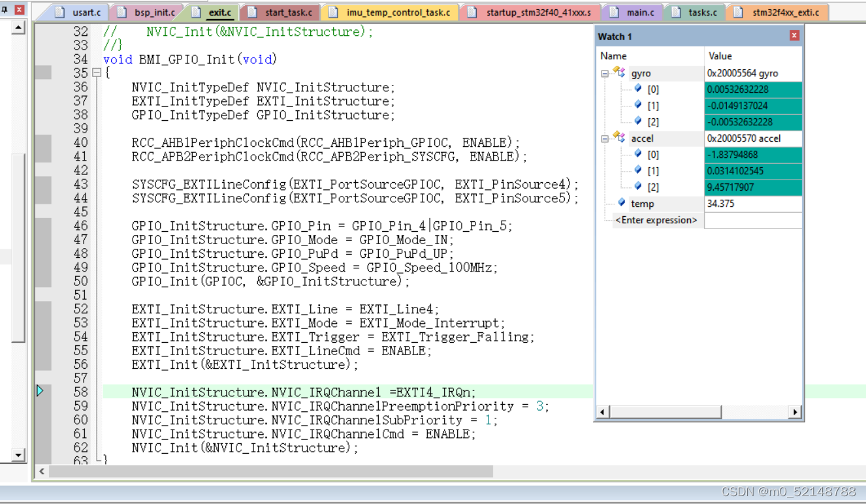Switch to startup_stm32f40_41xxx.s tab
866x504 pixels.
point(531,12)
